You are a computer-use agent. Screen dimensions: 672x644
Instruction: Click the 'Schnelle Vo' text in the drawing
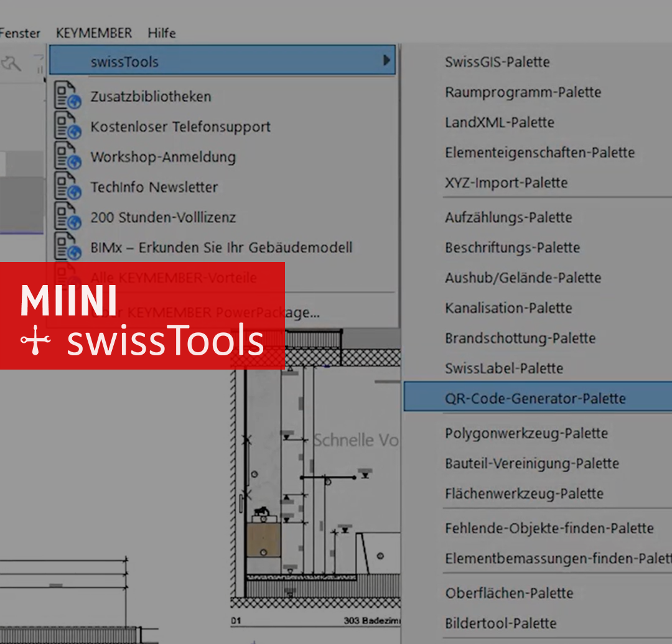(356, 441)
